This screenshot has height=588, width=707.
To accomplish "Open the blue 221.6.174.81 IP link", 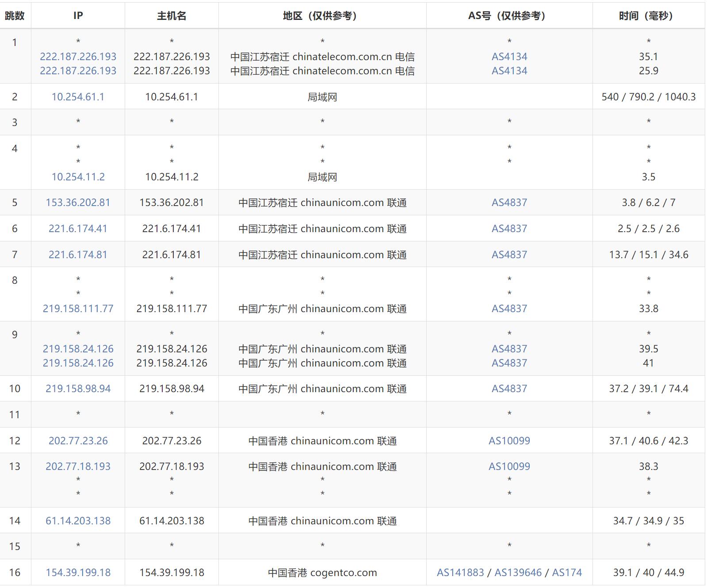I will pos(78,255).
